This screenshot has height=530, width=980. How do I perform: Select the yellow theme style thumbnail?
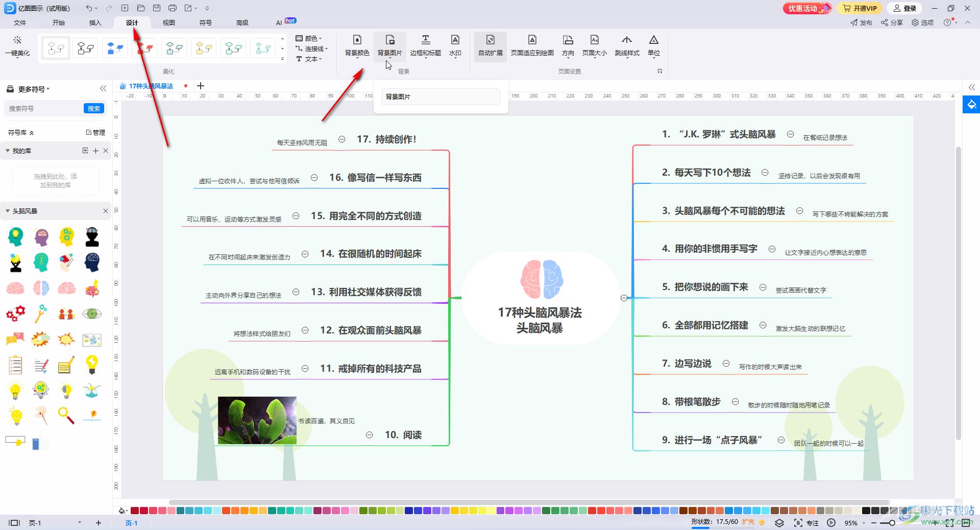[x=204, y=49]
